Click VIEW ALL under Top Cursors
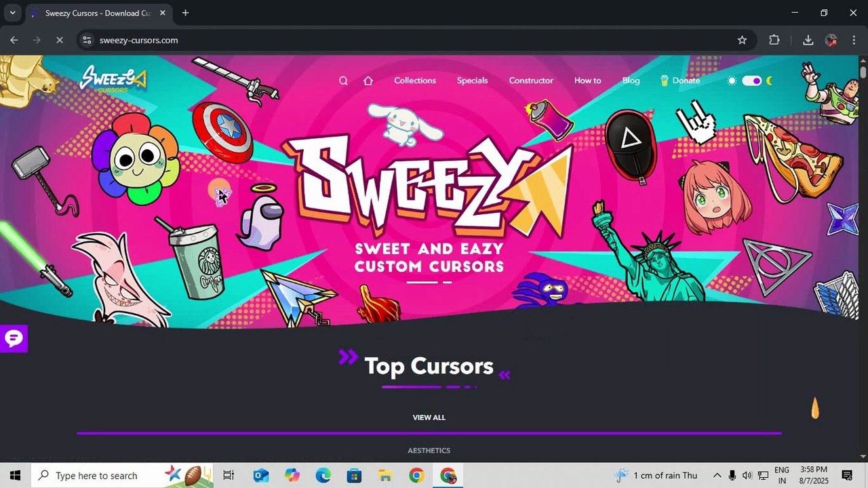 pyautogui.click(x=429, y=418)
